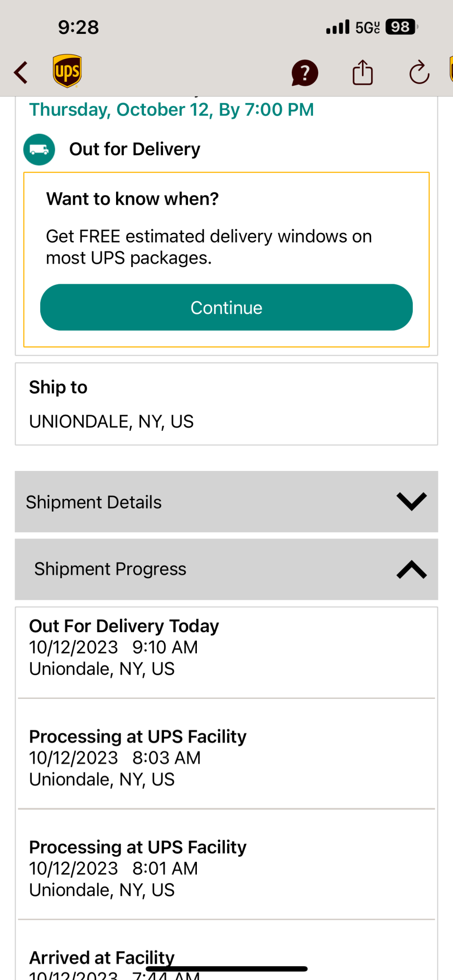Tap the battery indicator in status bar
Viewport: 453px width, 980px height.
coord(402,27)
